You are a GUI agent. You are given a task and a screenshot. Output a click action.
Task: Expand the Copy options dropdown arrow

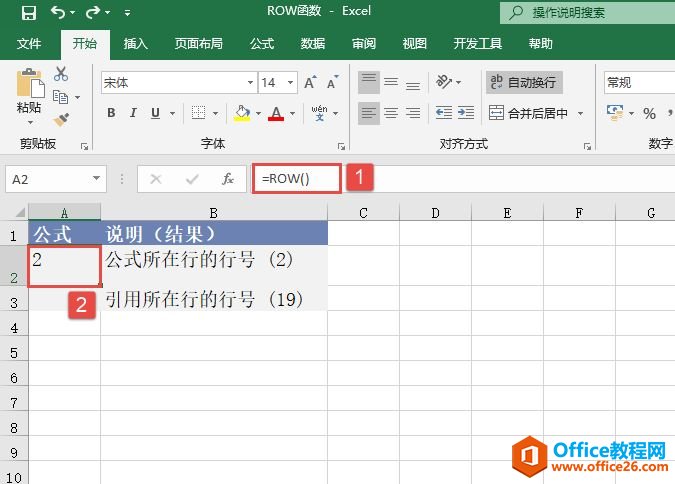77,97
